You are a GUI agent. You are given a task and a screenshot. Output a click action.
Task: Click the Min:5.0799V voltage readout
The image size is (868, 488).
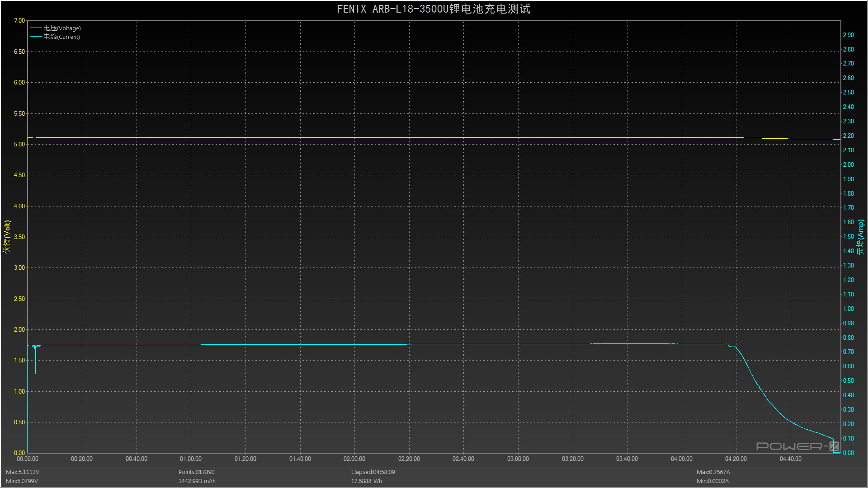(22, 481)
